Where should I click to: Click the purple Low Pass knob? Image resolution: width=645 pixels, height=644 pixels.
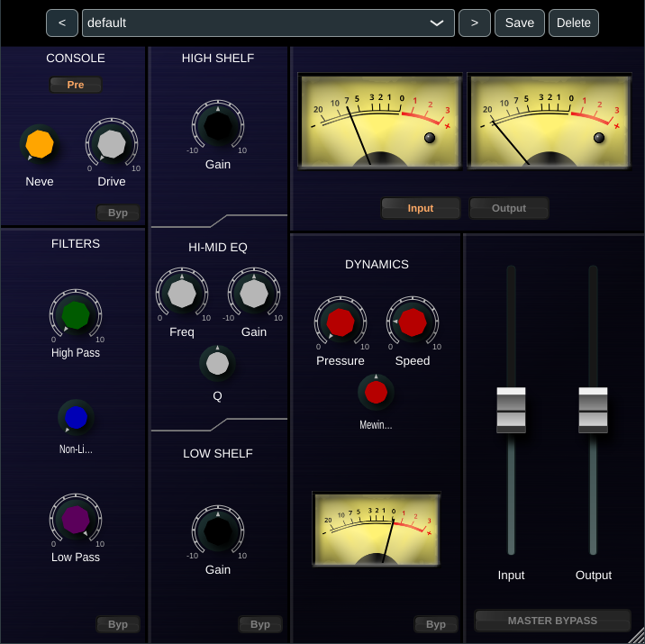[x=76, y=520]
